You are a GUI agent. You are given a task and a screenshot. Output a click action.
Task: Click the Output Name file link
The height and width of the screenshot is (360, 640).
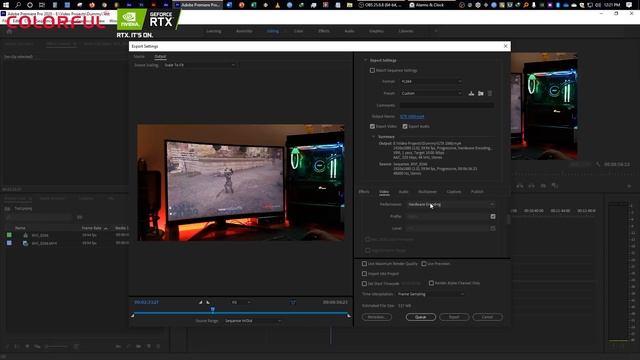pos(412,117)
